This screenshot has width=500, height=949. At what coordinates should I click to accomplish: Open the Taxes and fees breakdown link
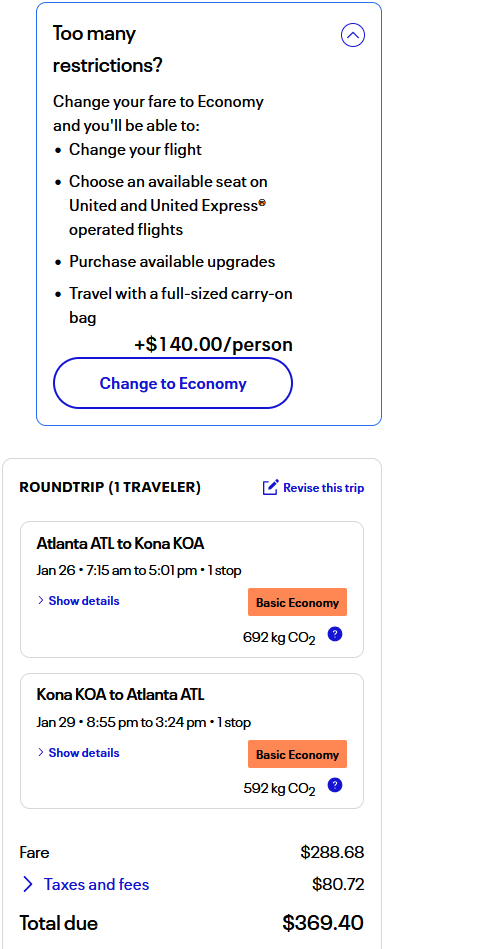(x=96, y=884)
